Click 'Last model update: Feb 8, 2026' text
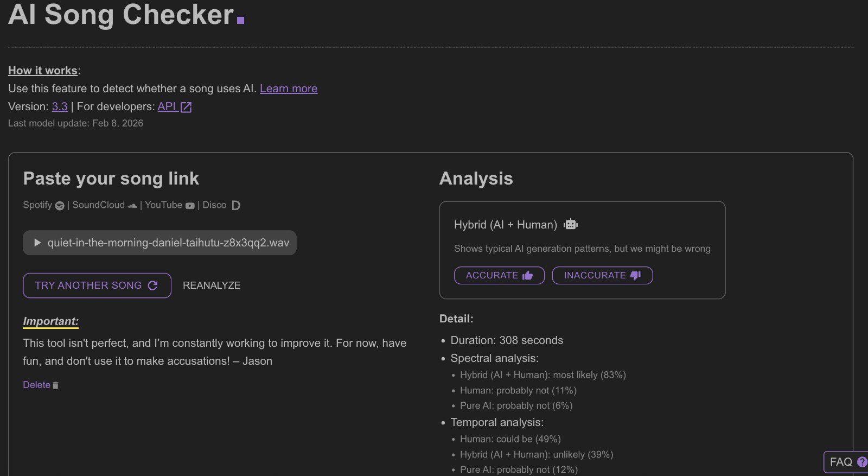 [x=76, y=123]
